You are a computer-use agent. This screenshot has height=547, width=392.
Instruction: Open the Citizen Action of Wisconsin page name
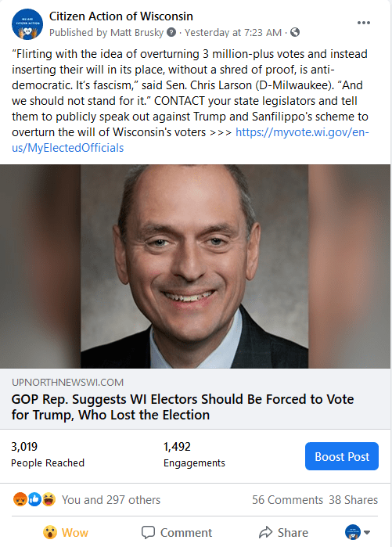[121, 16]
